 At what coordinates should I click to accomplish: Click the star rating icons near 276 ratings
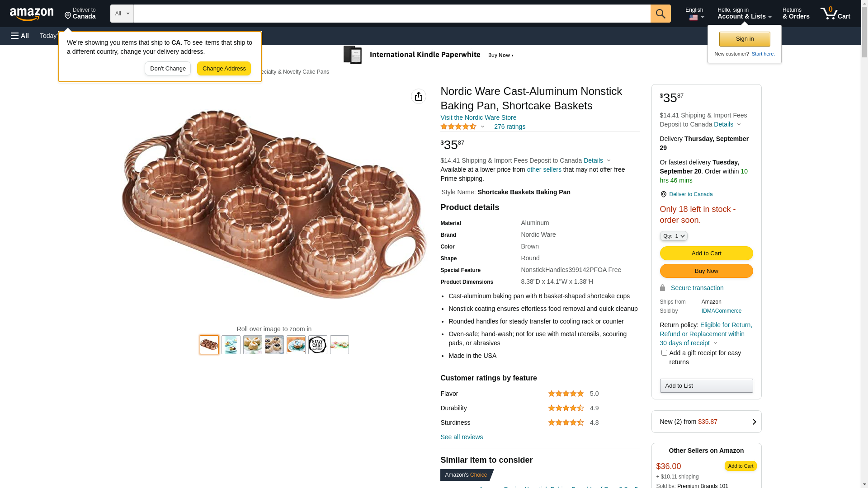(x=458, y=127)
